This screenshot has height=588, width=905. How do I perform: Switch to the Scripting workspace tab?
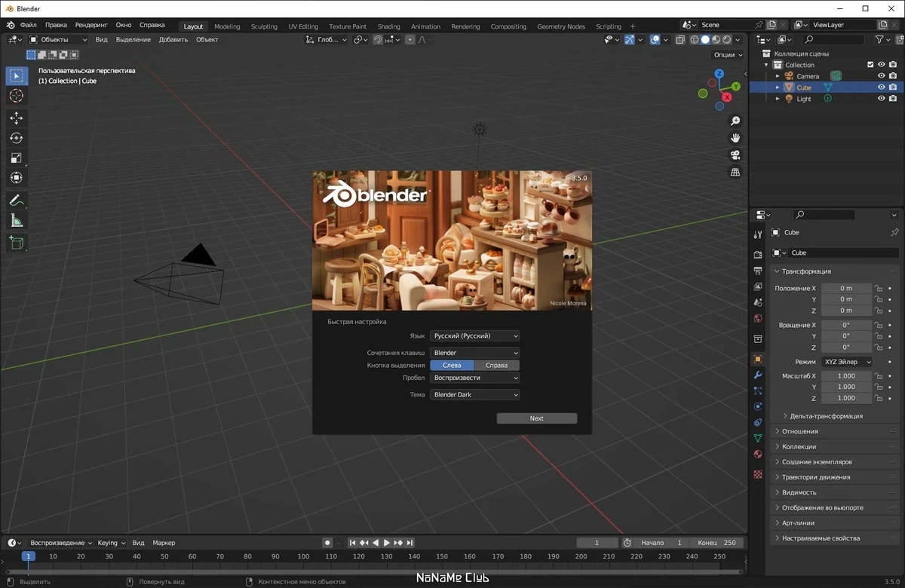click(x=609, y=26)
